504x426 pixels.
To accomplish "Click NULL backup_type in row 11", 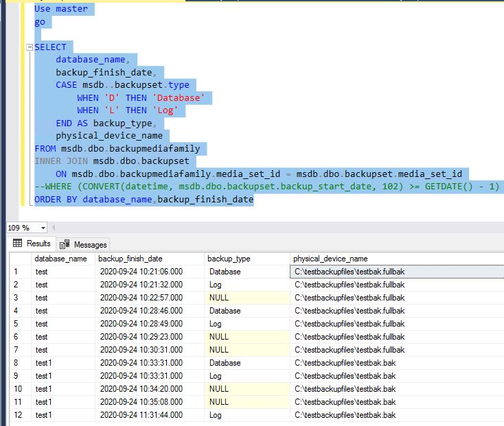I will tap(247, 402).
